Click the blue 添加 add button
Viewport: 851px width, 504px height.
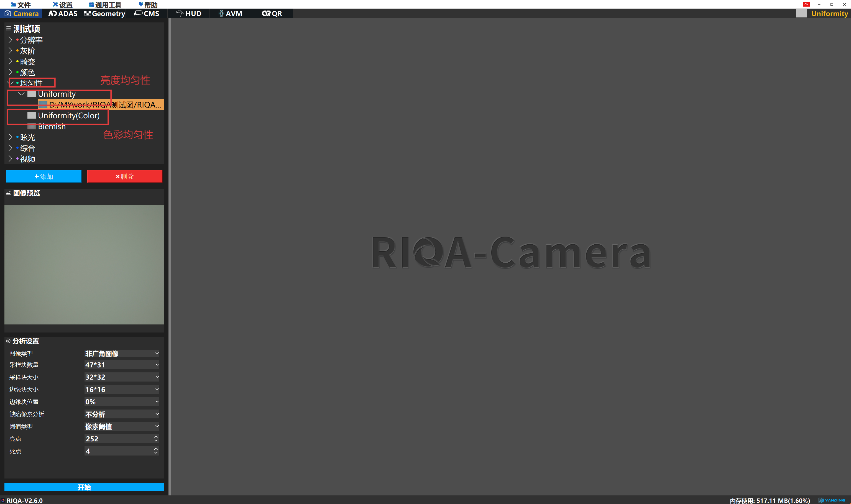44,176
